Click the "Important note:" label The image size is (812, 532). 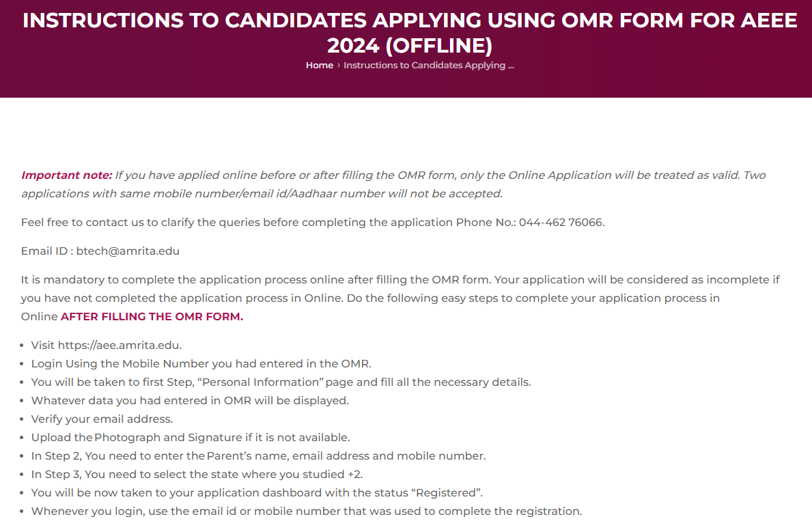pos(66,176)
